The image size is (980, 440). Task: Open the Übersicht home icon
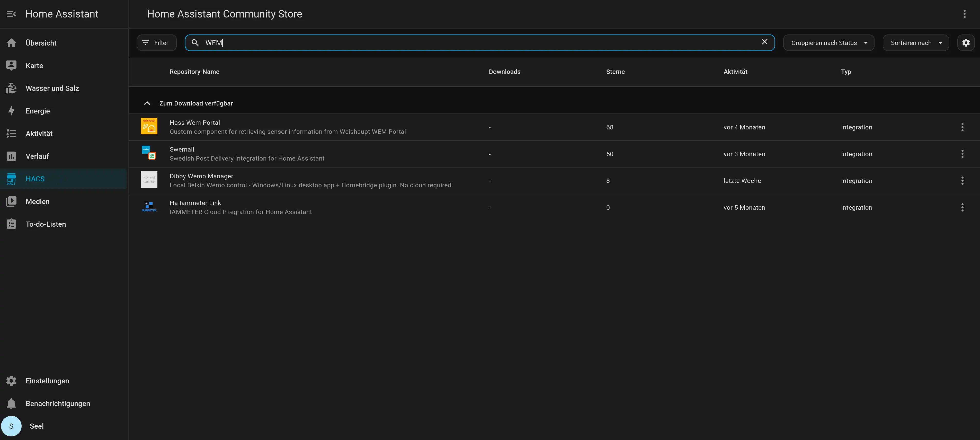pyautogui.click(x=11, y=43)
